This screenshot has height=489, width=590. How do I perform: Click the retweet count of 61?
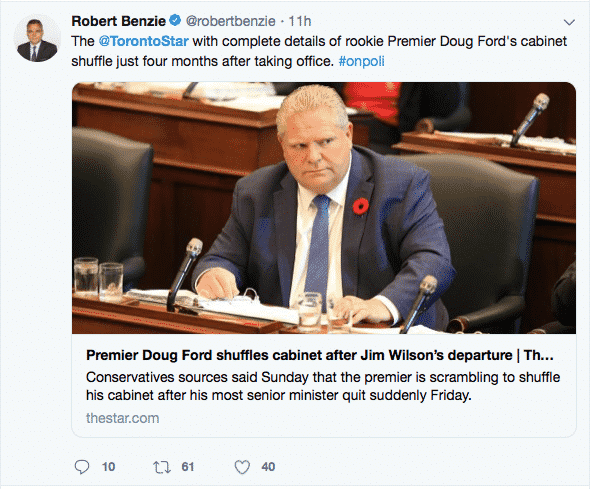[188, 467]
